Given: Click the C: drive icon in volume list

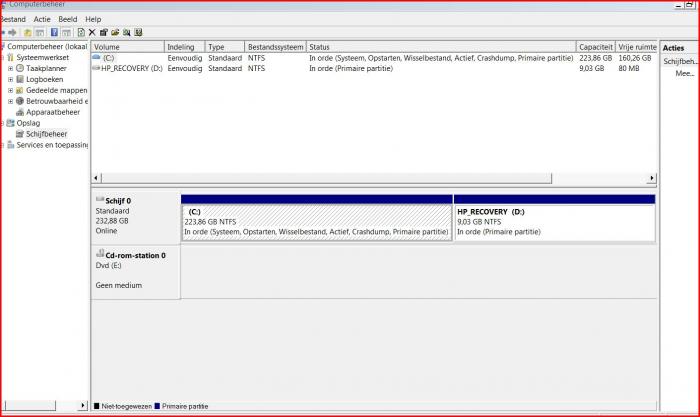Looking at the screenshot, I should [x=96, y=58].
